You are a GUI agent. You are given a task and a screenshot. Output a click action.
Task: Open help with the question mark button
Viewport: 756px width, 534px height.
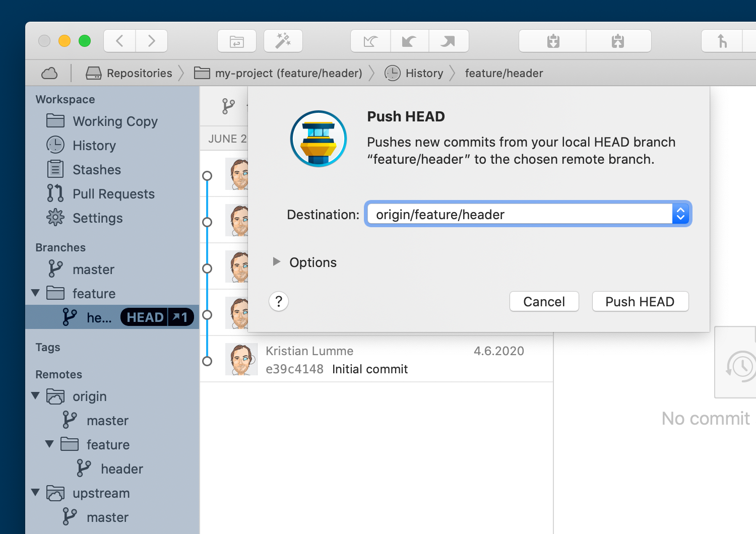click(x=279, y=302)
